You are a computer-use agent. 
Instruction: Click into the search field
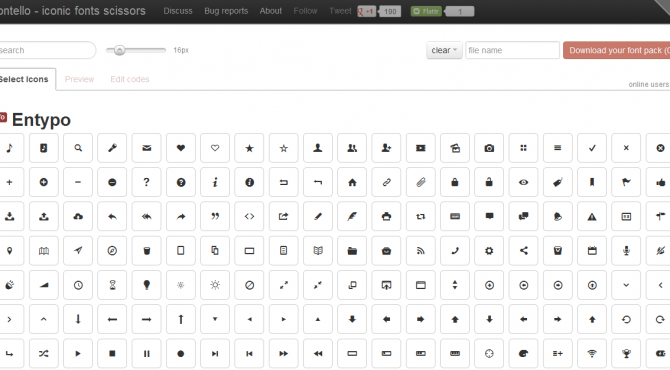coord(47,50)
